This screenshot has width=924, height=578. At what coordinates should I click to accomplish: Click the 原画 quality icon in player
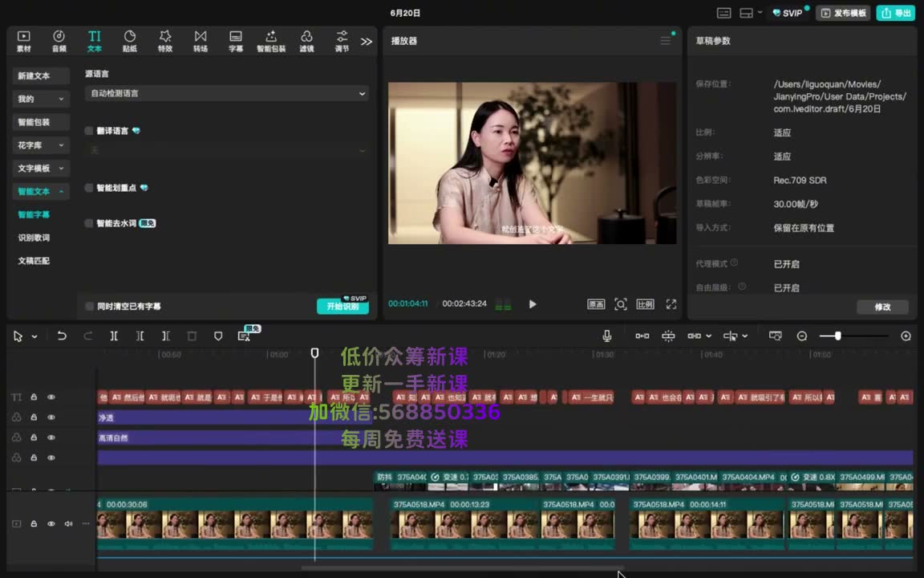tap(596, 304)
